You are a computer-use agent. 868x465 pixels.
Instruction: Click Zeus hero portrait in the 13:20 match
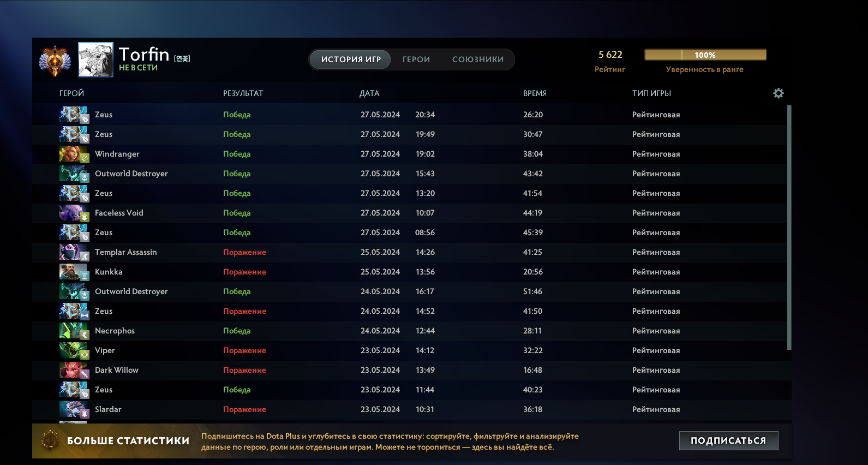pyautogui.click(x=74, y=193)
